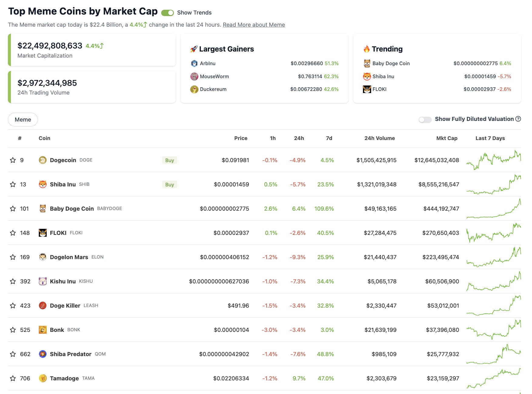Favorite Bonk using the star icon
The image size is (532, 394).
pyautogui.click(x=13, y=330)
